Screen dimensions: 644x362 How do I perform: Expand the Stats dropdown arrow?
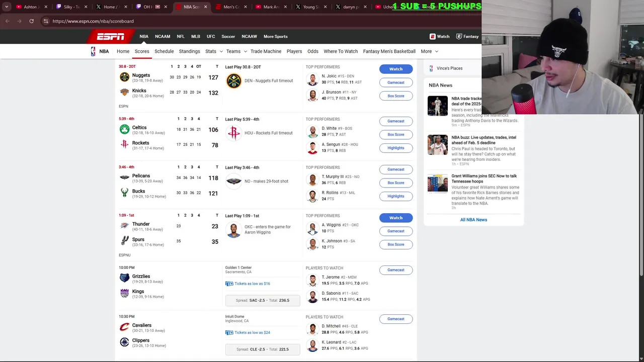click(x=221, y=51)
